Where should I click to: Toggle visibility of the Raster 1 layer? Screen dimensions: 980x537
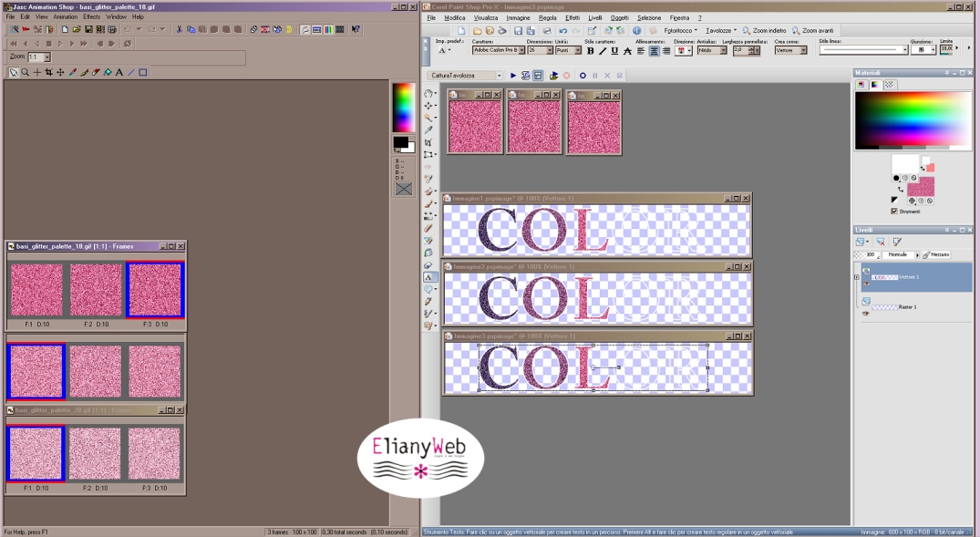(865, 314)
